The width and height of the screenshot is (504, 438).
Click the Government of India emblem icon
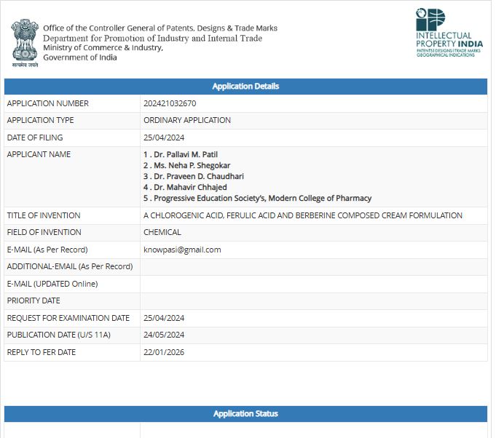click(x=25, y=43)
